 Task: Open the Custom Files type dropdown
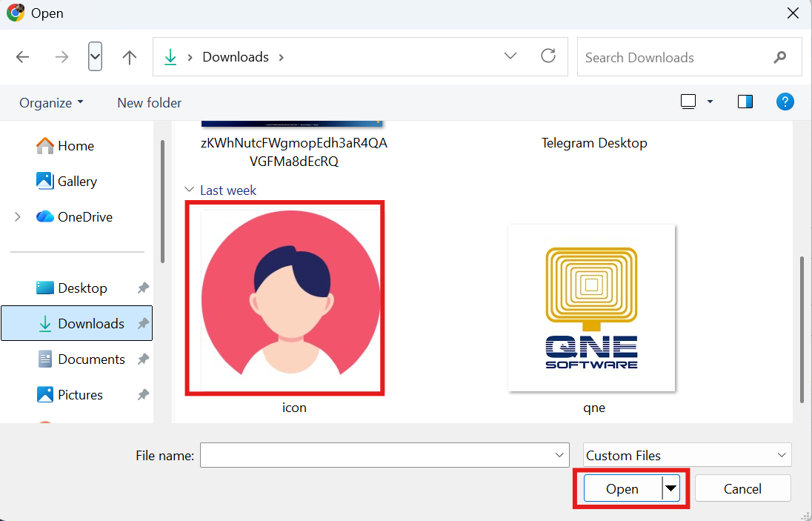click(x=688, y=455)
